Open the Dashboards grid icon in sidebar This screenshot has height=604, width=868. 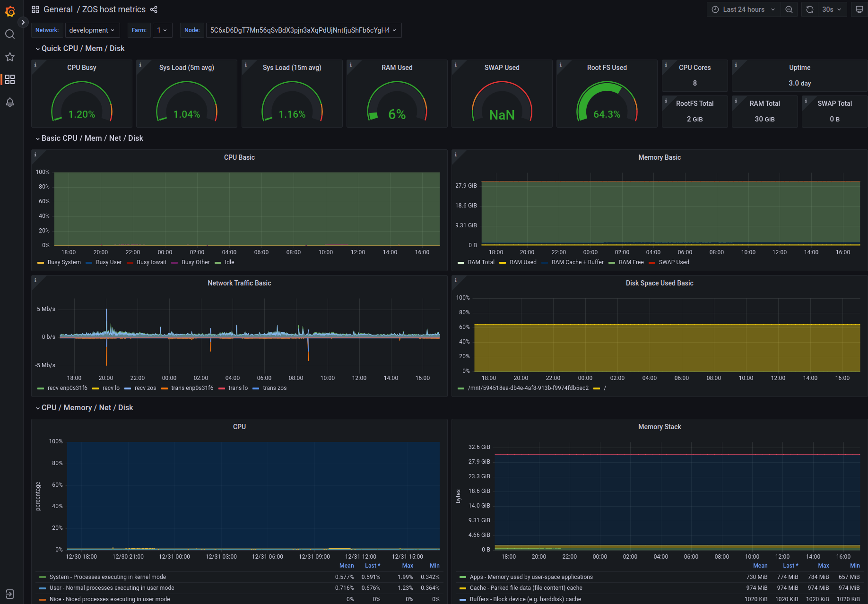pyautogui.click(x=10, y=79)
